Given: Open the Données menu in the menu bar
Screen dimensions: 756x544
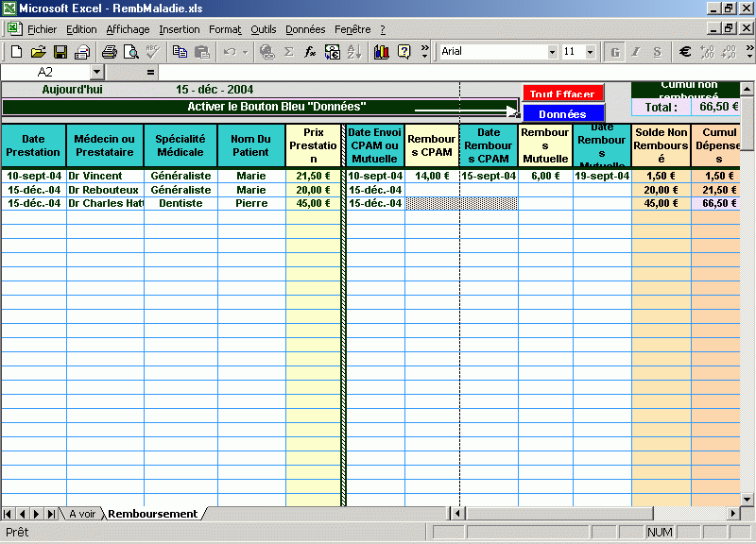Looking at the screenshot, I should point(305,29).
